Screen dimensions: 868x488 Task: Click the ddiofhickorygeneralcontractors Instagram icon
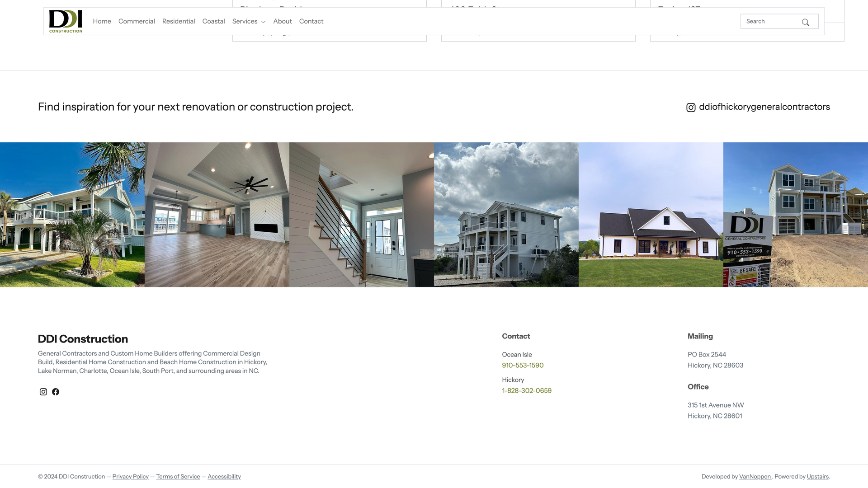tap(691, 107)
